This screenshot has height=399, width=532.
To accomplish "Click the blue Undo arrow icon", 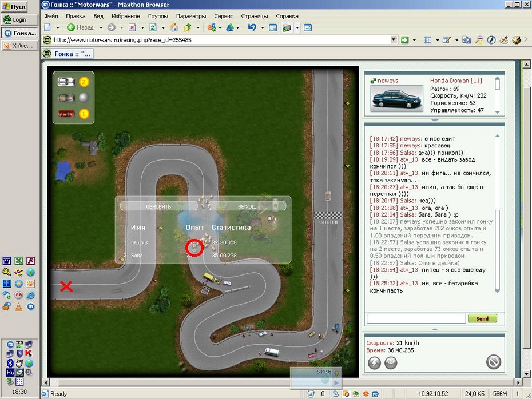I will coord(252,28).
